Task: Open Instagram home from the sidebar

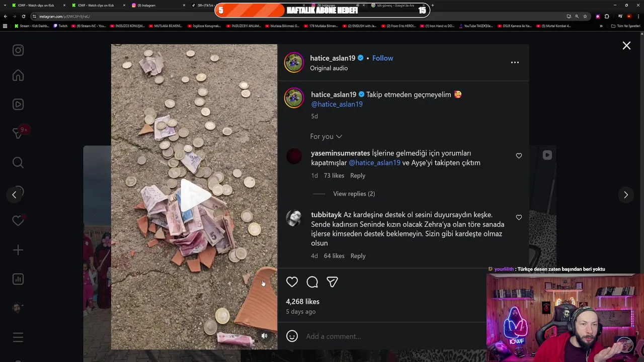Action: coord(18,75)
